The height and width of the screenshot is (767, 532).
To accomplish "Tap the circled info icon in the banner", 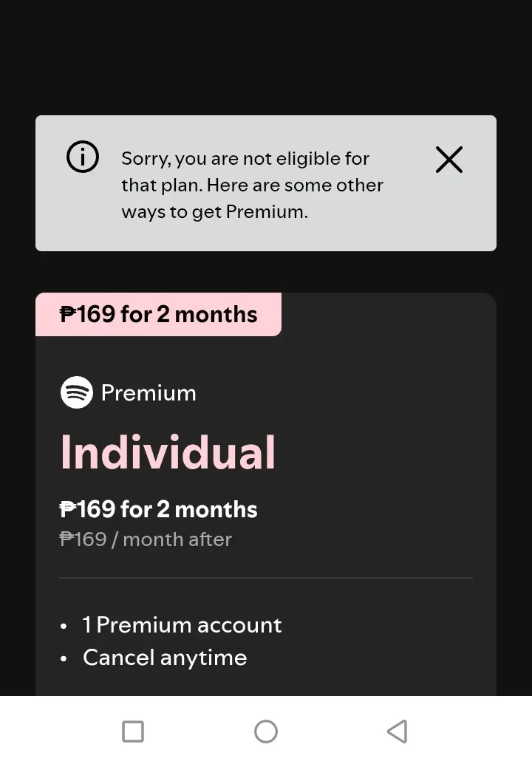I will 83,157.
